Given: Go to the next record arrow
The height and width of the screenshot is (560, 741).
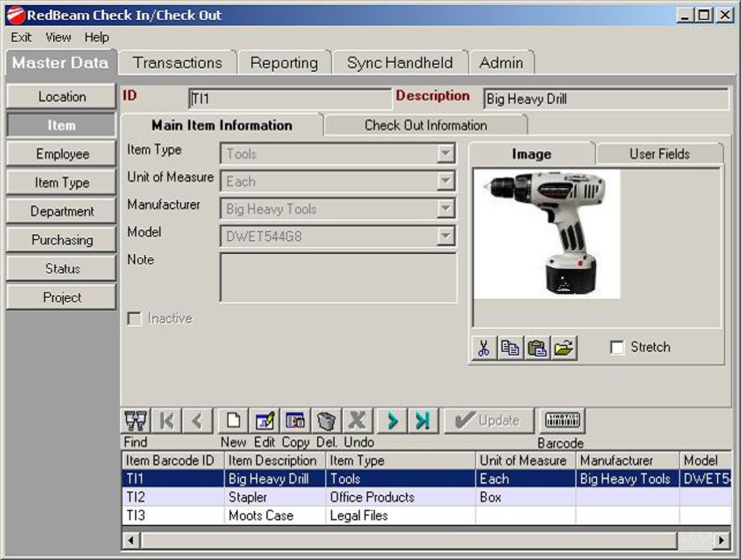Looking at the screenshot, I should (x=392, y=421).
